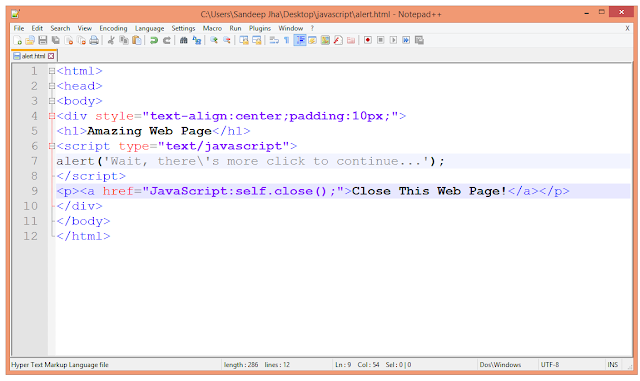640x381 pixels.
Task: Cut the selection with the scissors icon
Action: [x=111, y=40]
